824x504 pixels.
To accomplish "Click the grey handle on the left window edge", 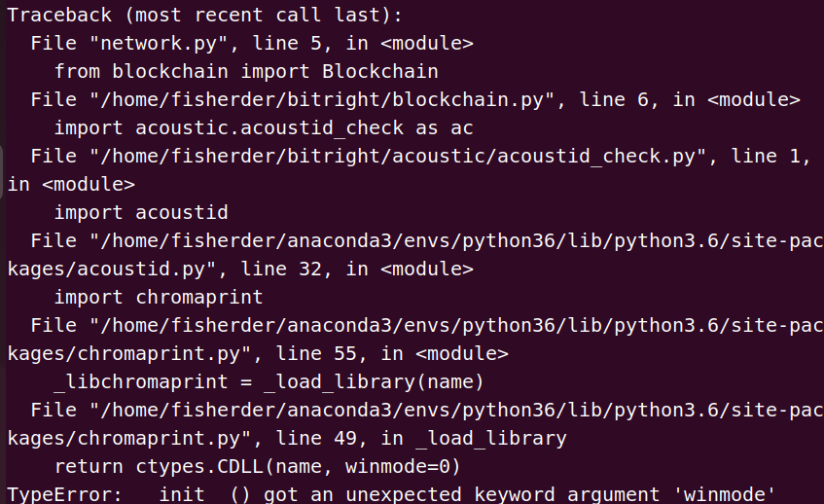I will (x=2, y=171).
